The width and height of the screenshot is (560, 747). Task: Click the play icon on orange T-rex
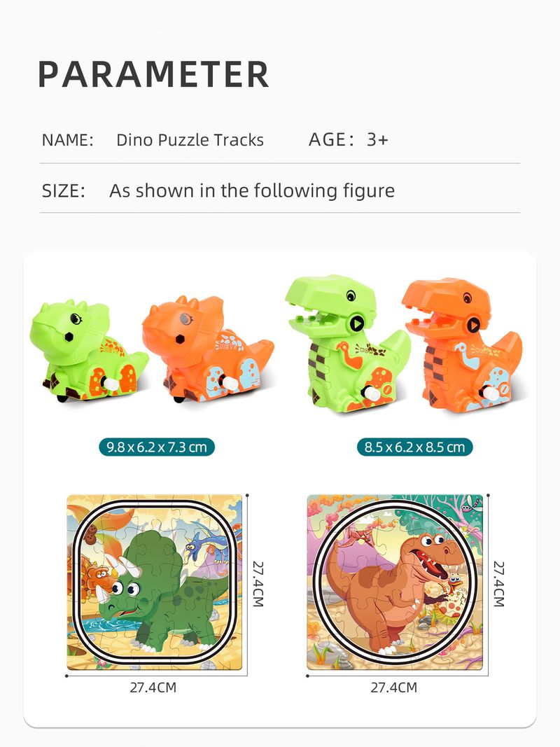[x=473, y=326]
